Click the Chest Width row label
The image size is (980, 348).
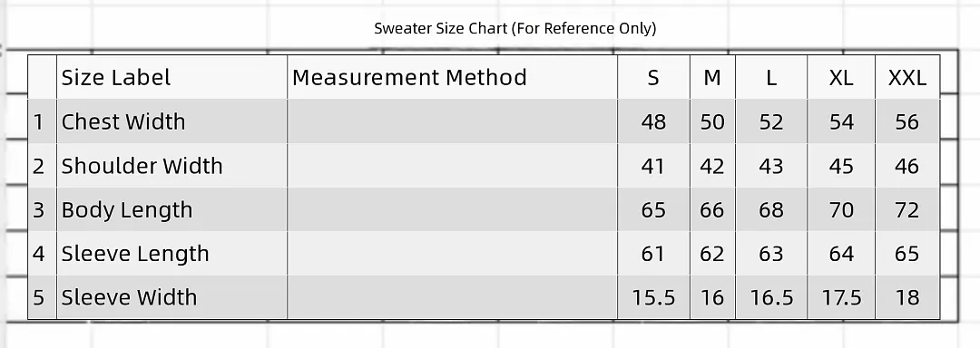[x=123, y=121]
